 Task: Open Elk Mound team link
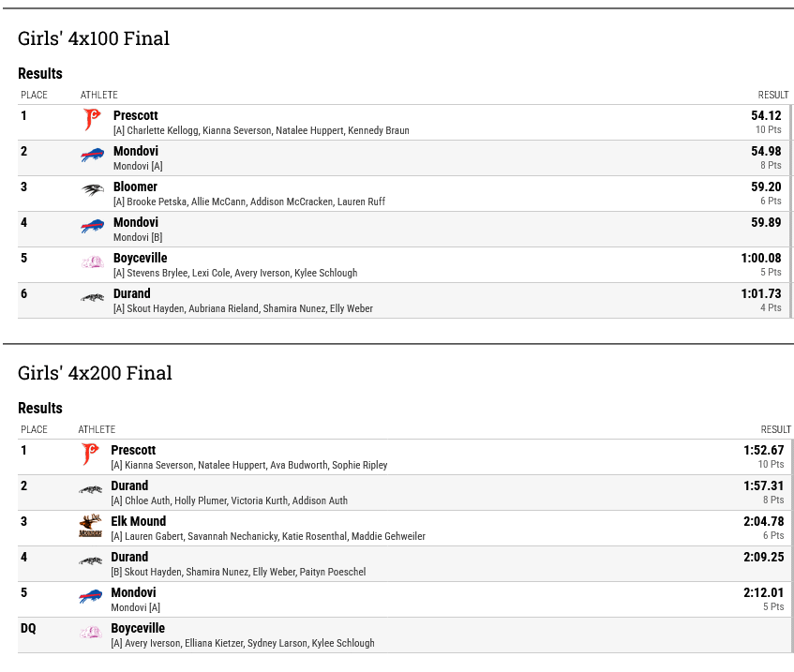tap(138, 522)
